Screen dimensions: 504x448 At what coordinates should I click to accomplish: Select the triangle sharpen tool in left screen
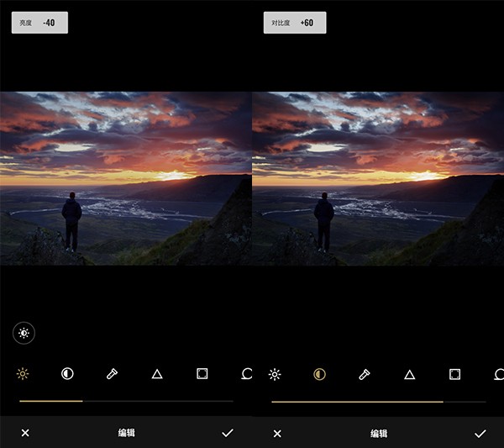[x=157, y=374]
